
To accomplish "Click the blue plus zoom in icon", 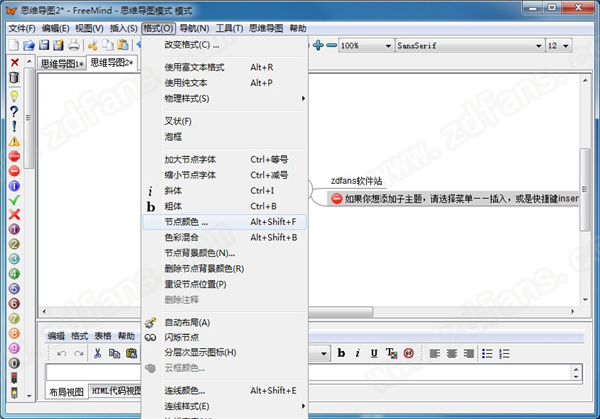I will [x=318, y=46].
